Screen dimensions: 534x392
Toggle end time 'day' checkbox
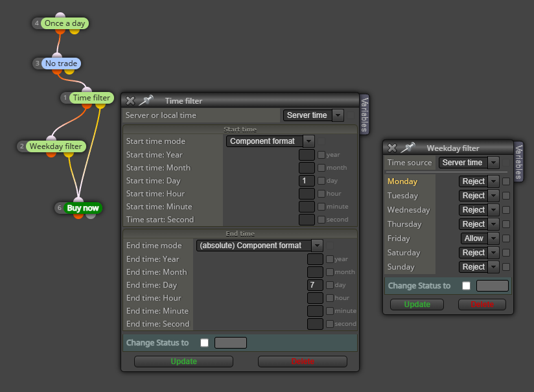click(x=329, y=284)
